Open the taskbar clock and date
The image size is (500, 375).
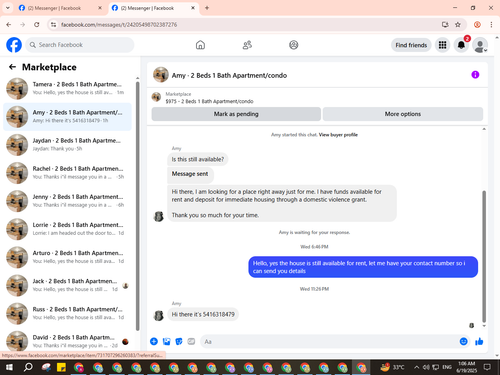[467, 367]
